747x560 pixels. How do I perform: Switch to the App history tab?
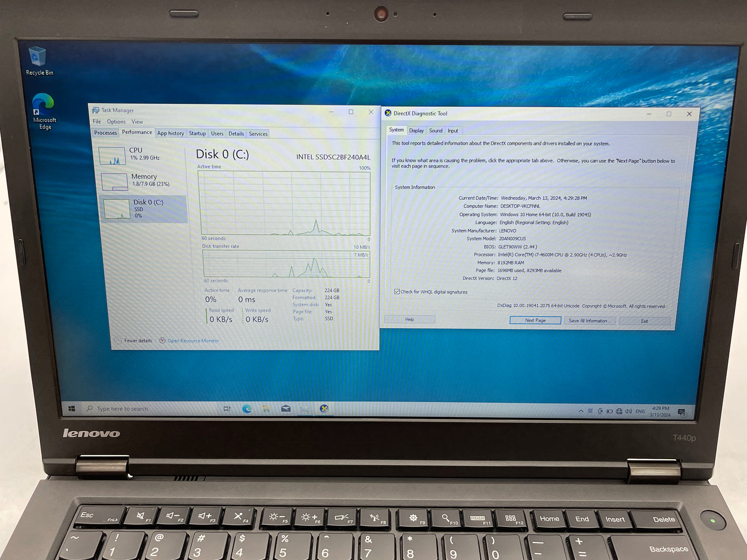(x=170, y=133)
